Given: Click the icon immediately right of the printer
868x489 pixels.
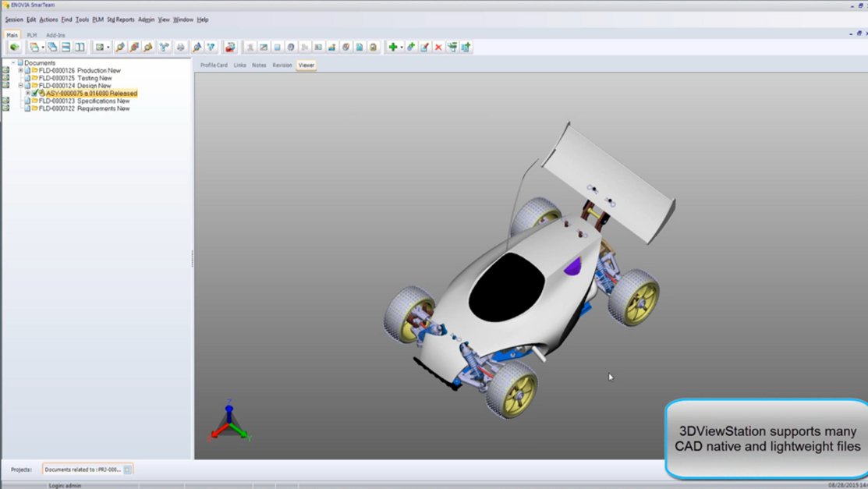Looking at the screenshot, I should coord(197,47).
